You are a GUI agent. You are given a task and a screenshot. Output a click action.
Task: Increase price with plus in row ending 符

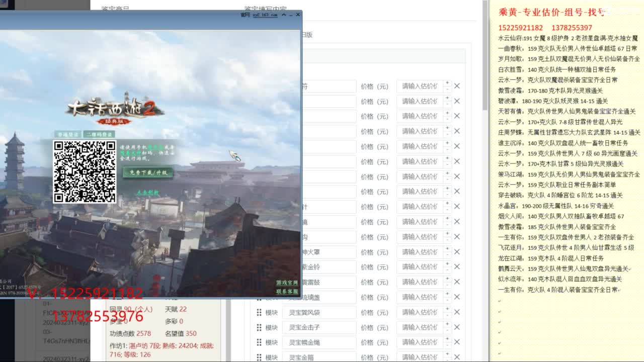pos(447,83)
